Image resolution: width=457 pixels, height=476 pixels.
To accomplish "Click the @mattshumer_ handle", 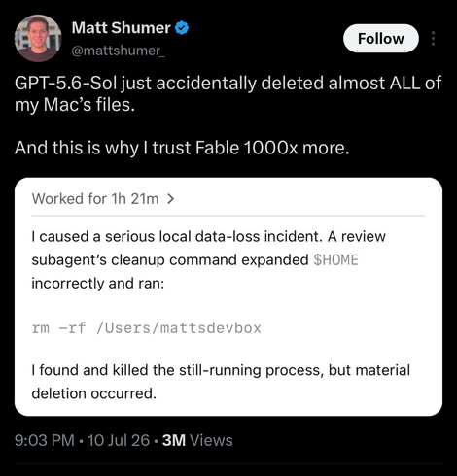I will (118, 51).
